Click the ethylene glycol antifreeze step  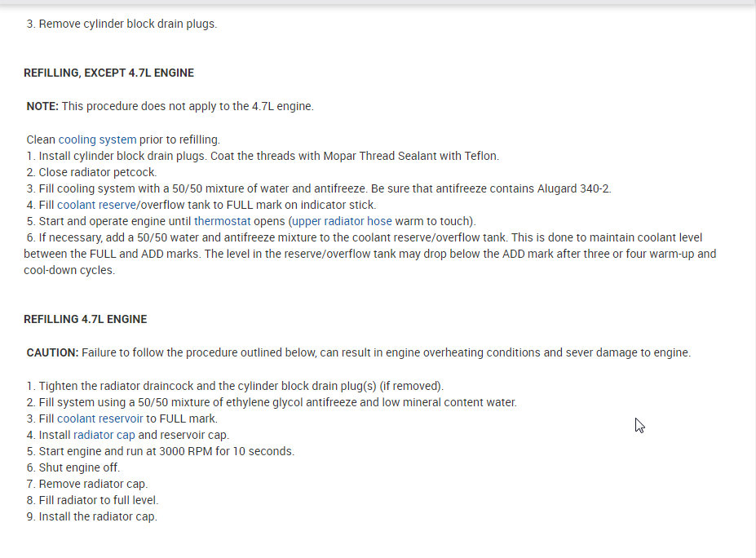277,402
